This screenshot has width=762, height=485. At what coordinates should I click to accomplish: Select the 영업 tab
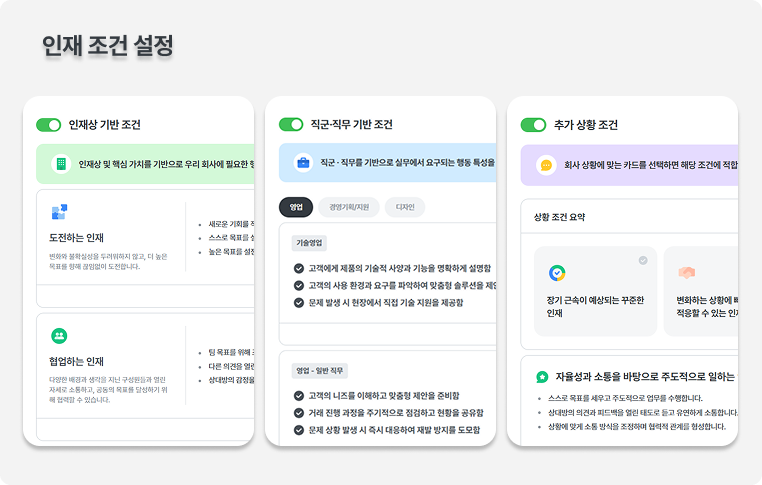(296, 207)
